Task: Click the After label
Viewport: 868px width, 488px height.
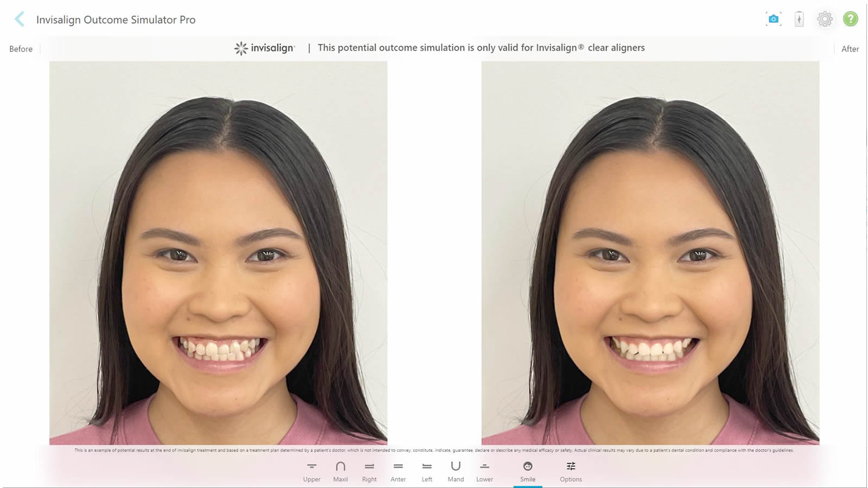Action: pyautogui.click(x=850, y=49)
